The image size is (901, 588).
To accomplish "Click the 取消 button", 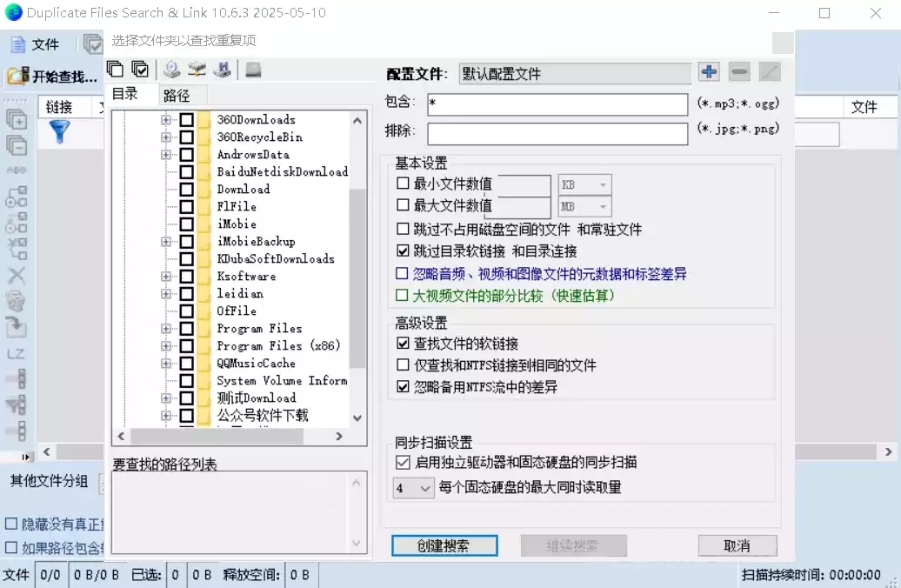I will click(737, 545).
